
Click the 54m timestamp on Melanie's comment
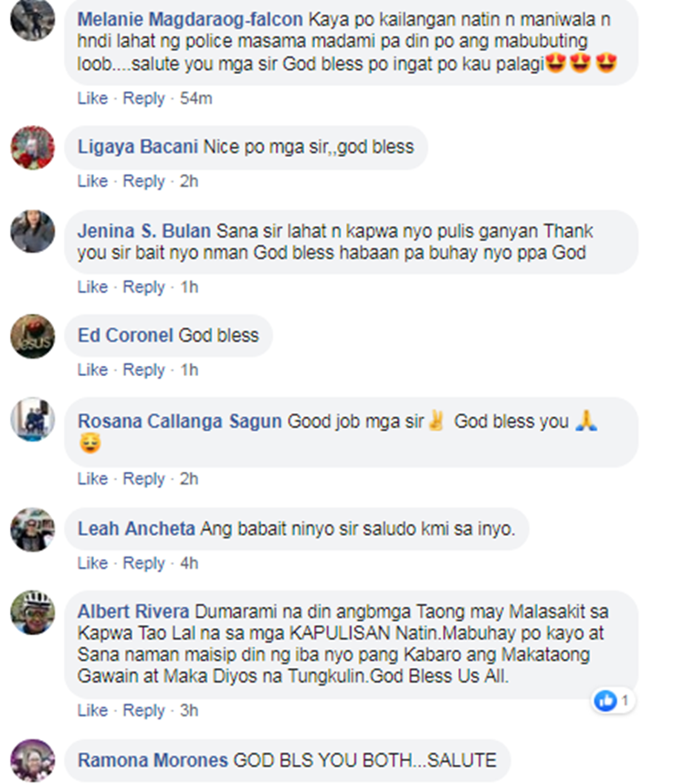(x=196, y=99)
